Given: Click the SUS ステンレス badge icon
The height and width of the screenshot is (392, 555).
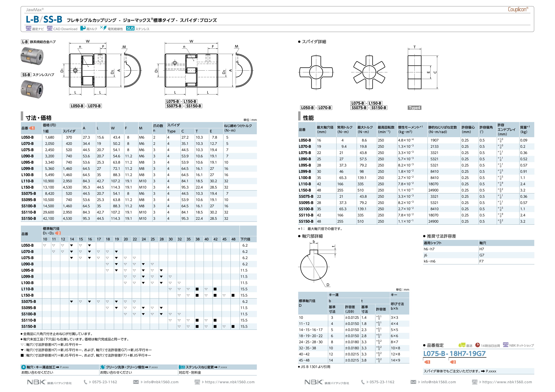Looking at the screenshot, I should click(x=130, y=28).
